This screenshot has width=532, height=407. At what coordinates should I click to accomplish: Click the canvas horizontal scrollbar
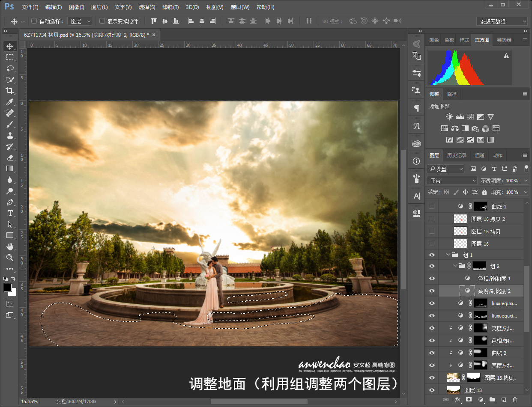coord(259,401)
